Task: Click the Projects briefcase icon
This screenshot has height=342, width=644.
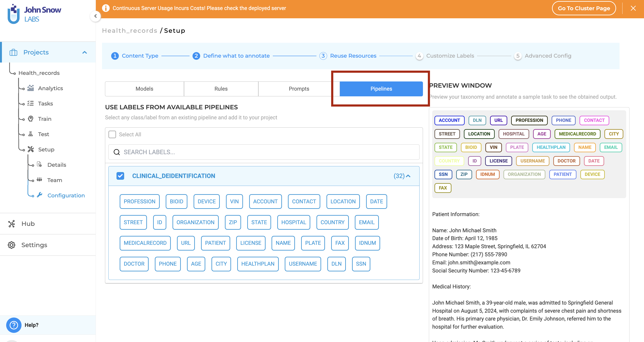Action: pos(13,52)
